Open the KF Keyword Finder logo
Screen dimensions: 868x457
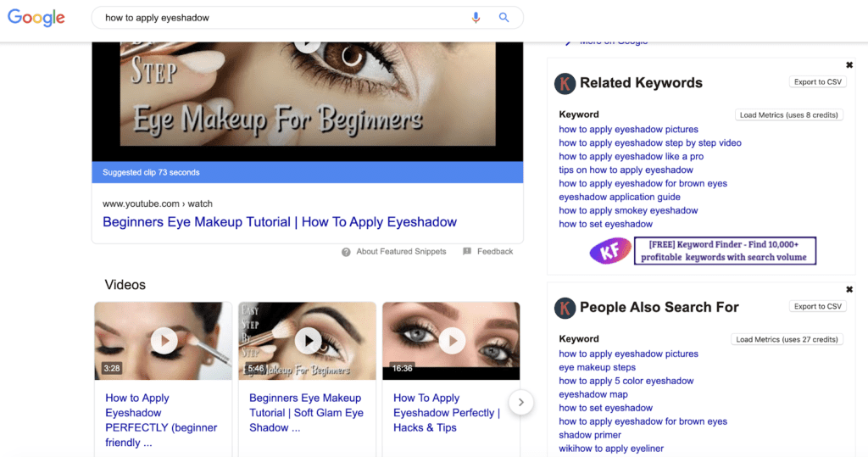[x=610, y=251]
